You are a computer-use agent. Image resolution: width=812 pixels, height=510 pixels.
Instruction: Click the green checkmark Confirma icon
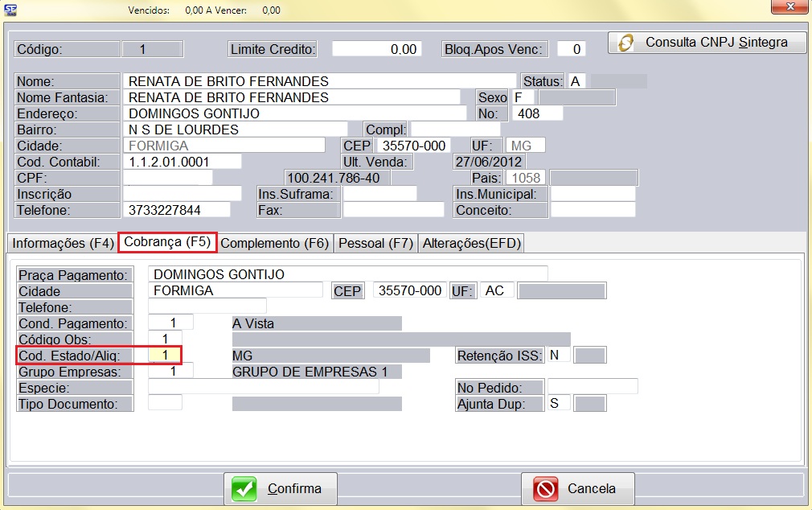click(x=244, y=488)
